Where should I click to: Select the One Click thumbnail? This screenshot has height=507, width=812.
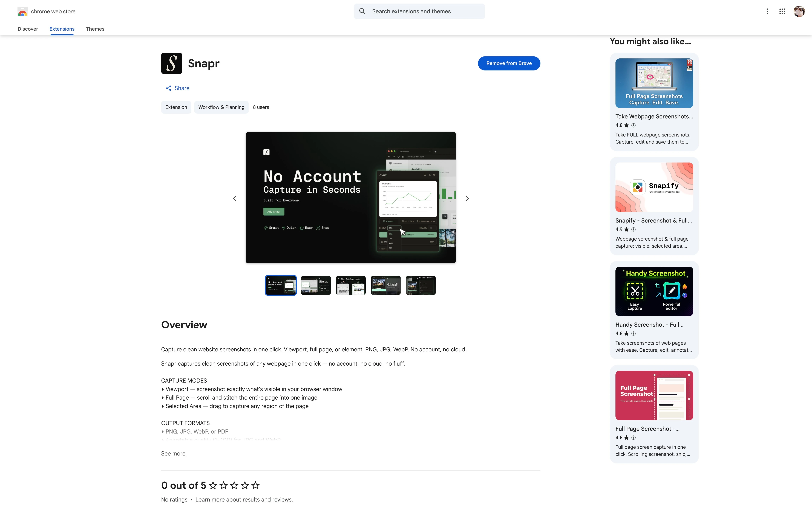(385, 285)
